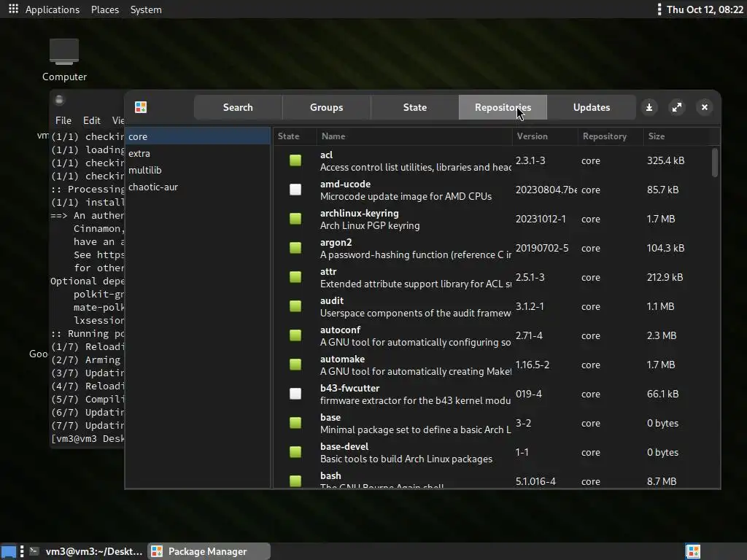This screenshot has height=560, width=747.
Task: Click the show desktop icon in bottom panel
Action: [x=9, y=551]
